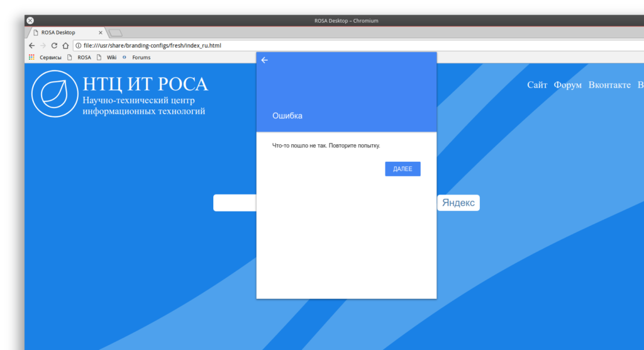Click the back arrow in the error dialog
Viewport: 644px width, 350px height.
pos(264,60)
